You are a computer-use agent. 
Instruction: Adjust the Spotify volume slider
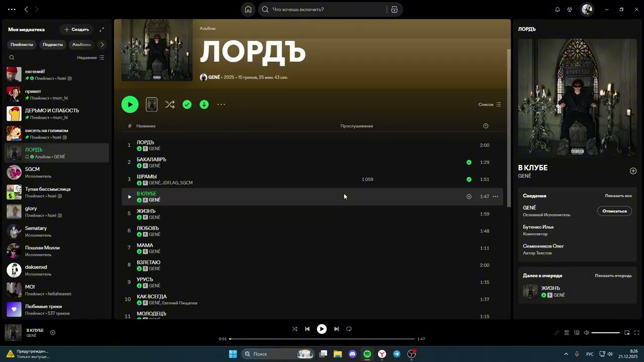(606, 332)
